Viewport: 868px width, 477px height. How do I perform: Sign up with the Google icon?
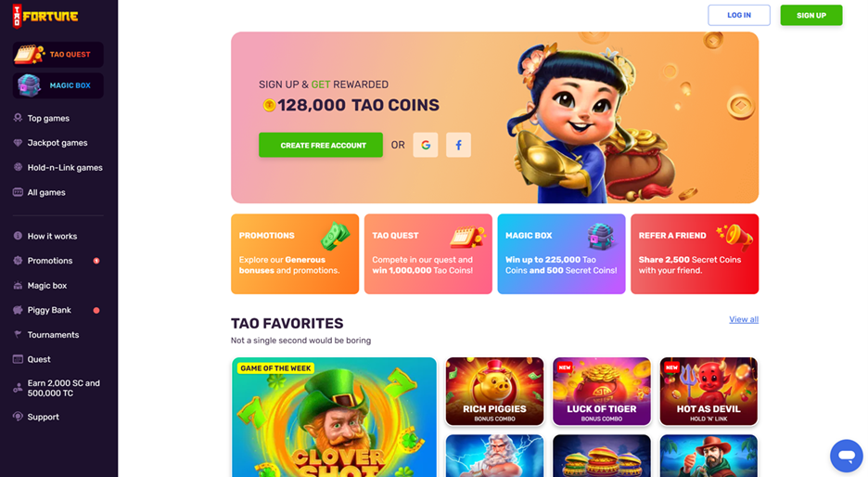point(425,145)
